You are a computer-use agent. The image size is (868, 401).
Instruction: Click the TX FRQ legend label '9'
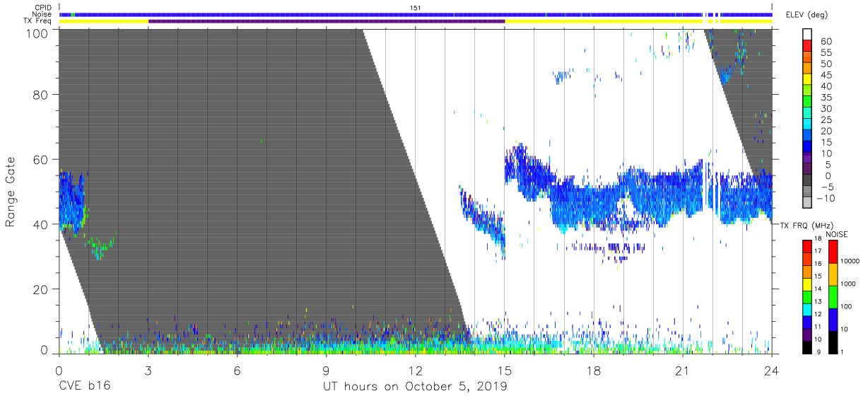(x=820, y=351)
